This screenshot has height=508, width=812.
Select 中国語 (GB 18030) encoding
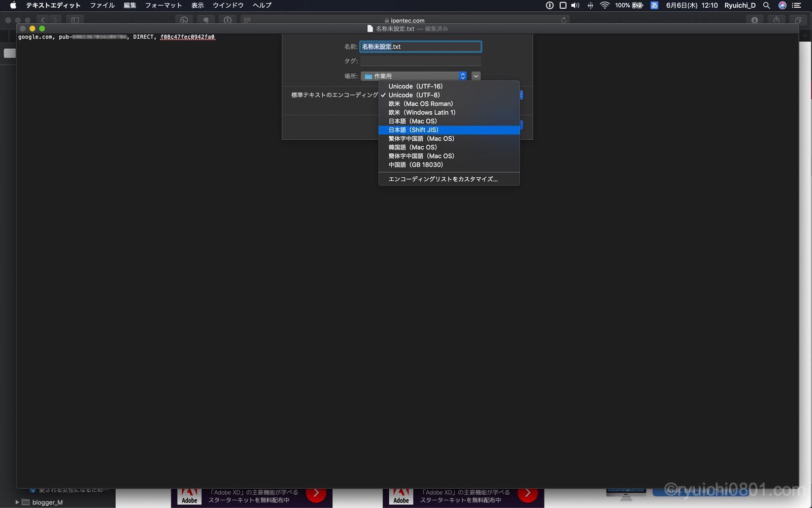(x=449, y=165)
